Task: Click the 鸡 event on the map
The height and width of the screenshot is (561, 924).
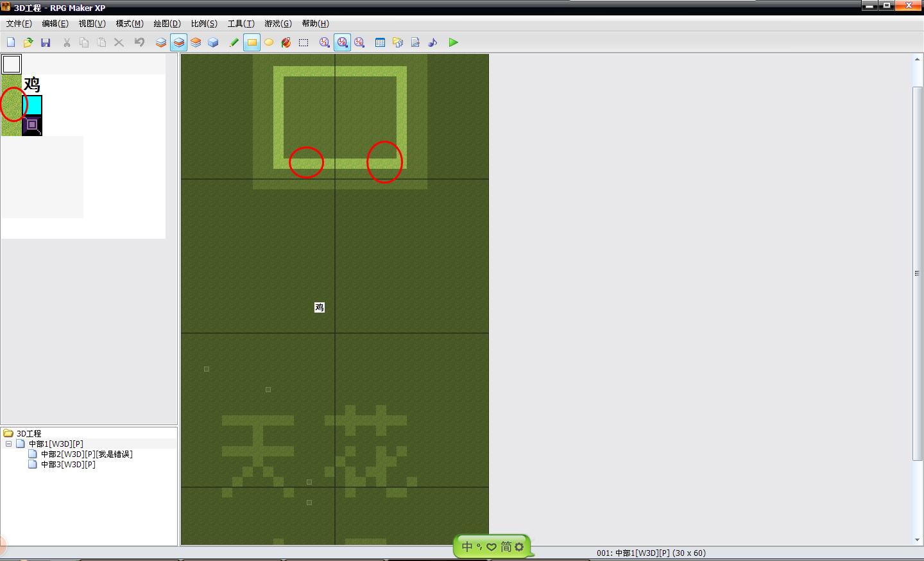Action: point(320,307)
